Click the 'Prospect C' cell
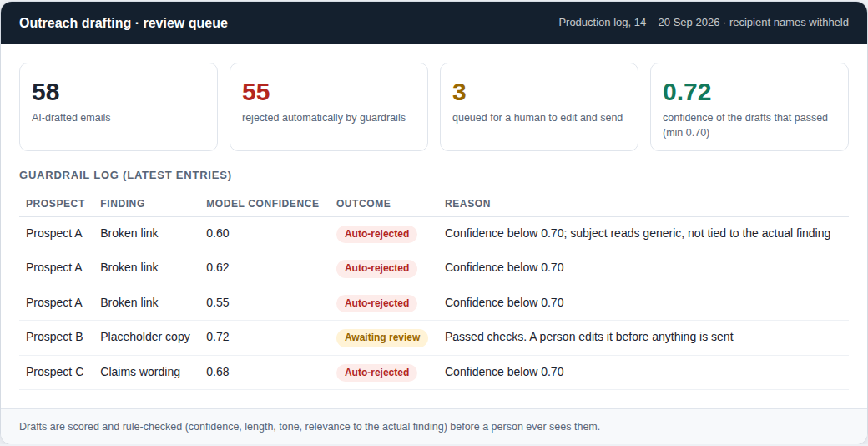 tap(55, 372)
